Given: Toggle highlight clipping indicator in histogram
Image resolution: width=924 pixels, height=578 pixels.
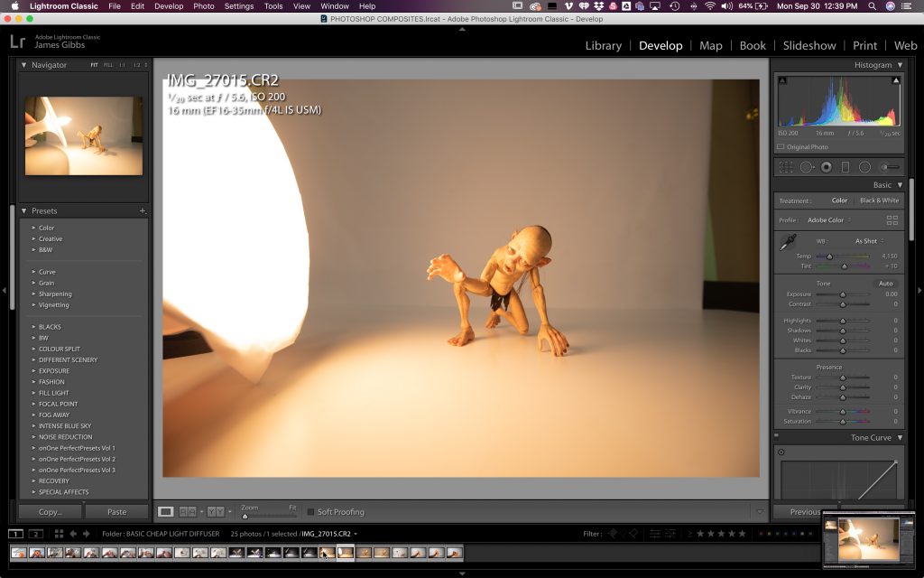Looking at the screenshot, I should tap(896, 80).
